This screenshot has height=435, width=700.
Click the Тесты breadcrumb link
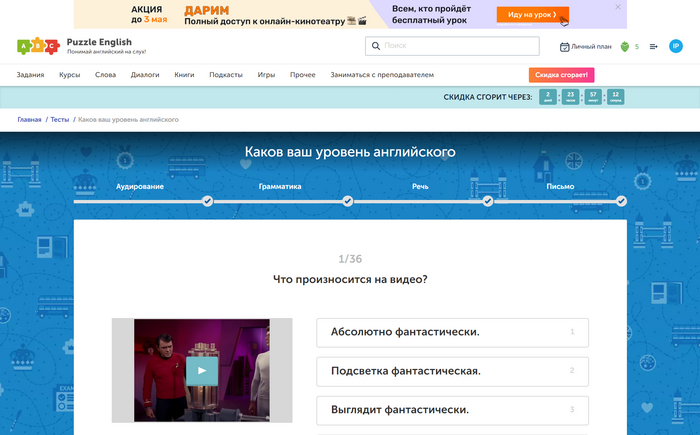tap(60, 119)
